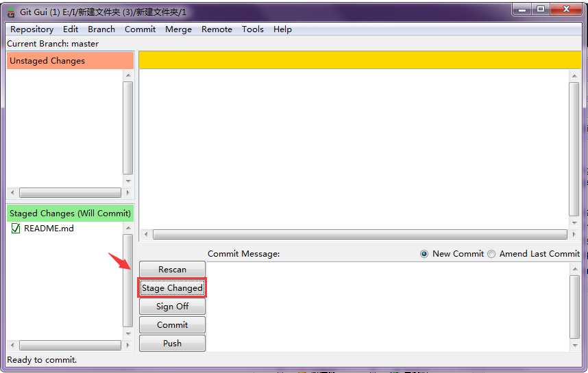Click the Rescan button
This screenshot has height=373, width=588.
(172, 269)
